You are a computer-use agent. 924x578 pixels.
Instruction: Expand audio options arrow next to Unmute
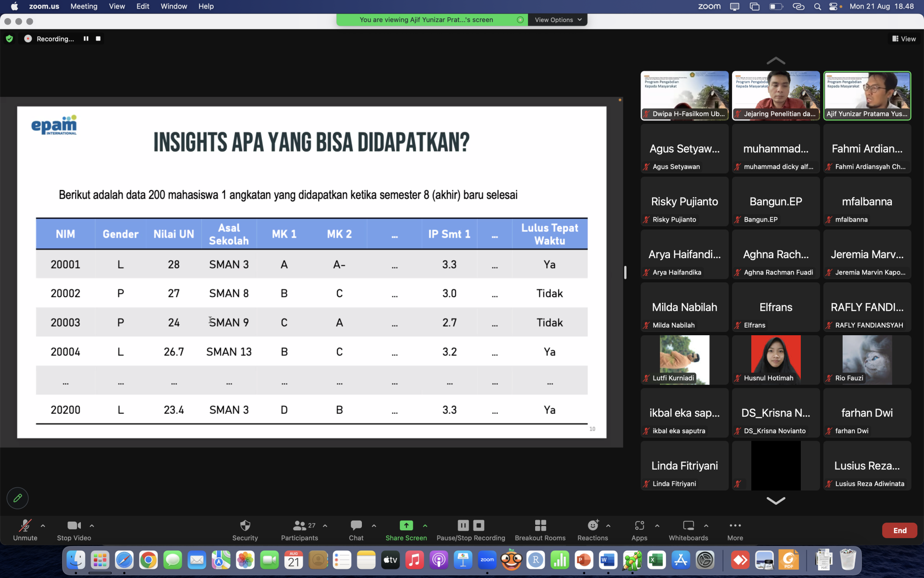tap(43, 525)
